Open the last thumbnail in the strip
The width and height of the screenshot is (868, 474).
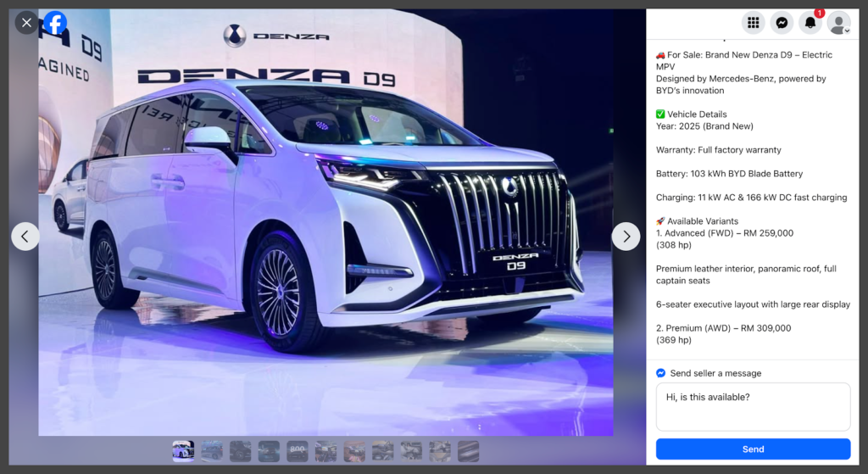point(469,451)
